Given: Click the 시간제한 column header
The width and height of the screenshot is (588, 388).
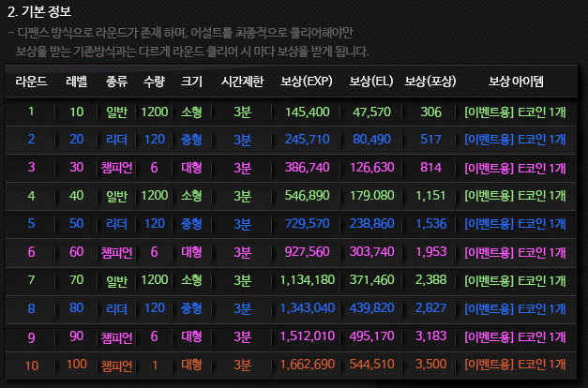Looking at the screenshot, I should click(243, 82).
